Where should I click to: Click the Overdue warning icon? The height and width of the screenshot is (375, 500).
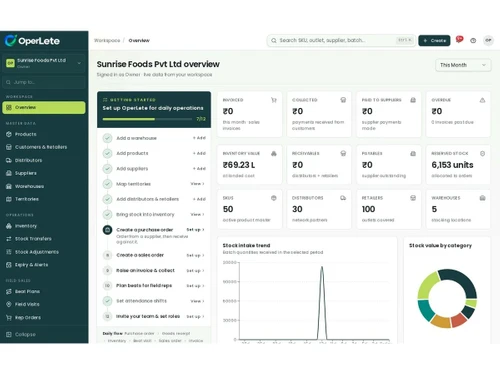[x=482, y=100]
